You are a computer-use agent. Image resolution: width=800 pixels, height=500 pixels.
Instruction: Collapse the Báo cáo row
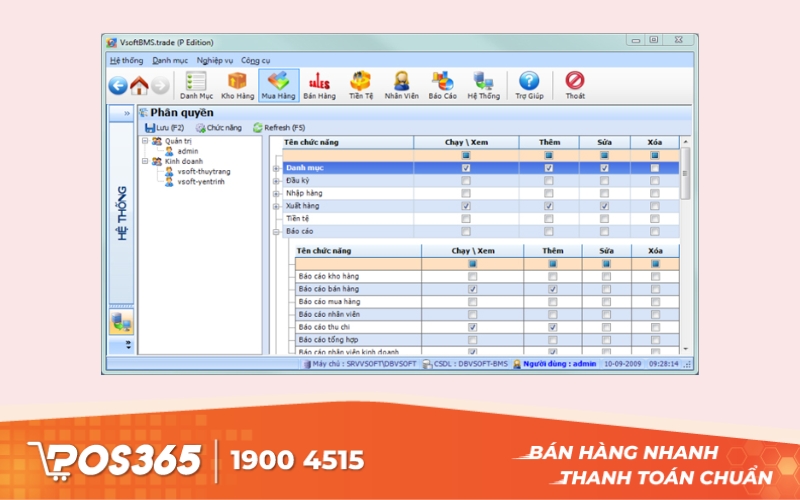point(276,232)
